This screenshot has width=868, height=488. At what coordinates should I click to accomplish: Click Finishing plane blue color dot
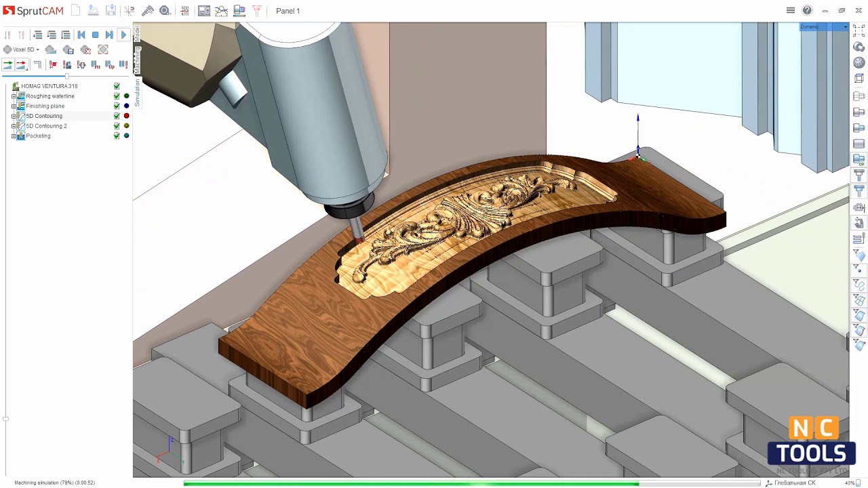pos(126,106)
